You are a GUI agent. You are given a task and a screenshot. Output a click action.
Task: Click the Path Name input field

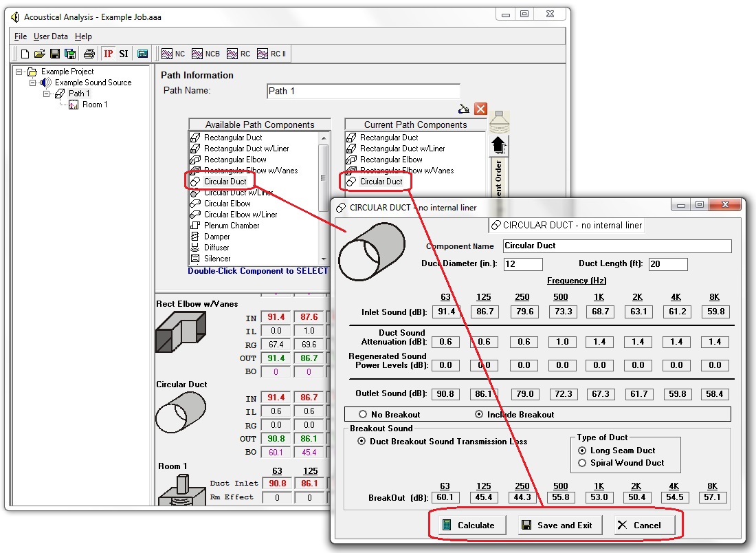point(364,91)
